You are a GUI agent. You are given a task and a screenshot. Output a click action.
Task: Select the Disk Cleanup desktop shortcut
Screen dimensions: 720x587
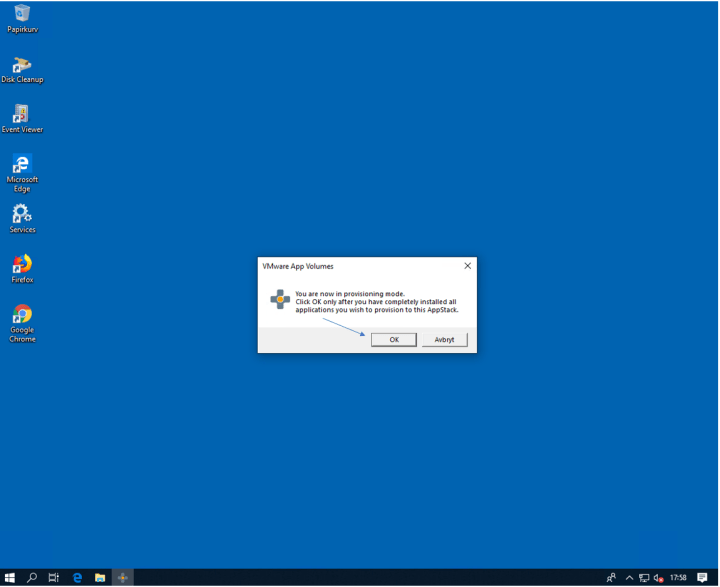click(x=22, y=65)
